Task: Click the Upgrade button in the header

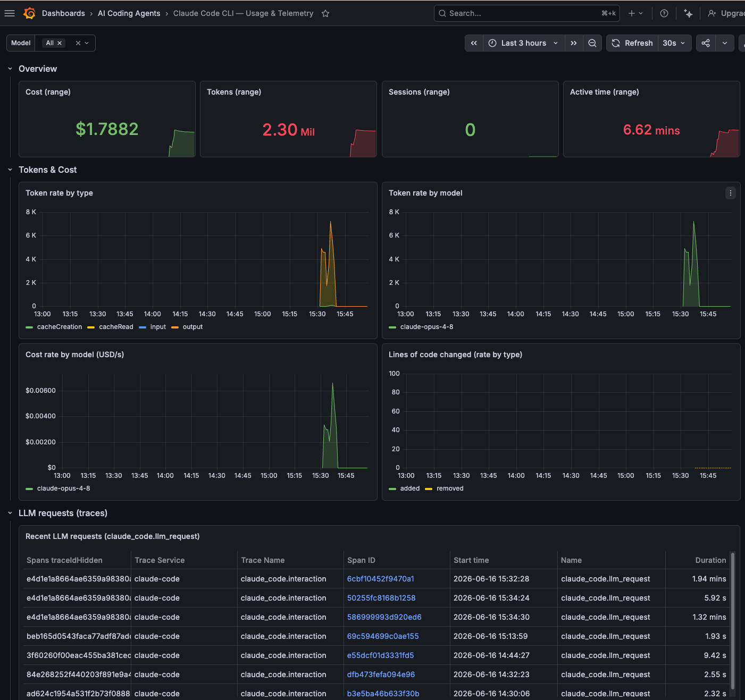Action: pos(727,13)
